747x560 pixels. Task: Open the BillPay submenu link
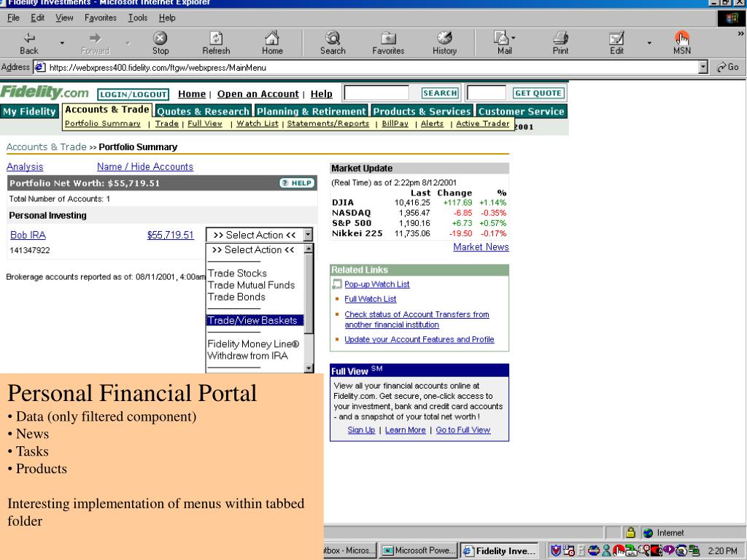(x=395, y=123)
